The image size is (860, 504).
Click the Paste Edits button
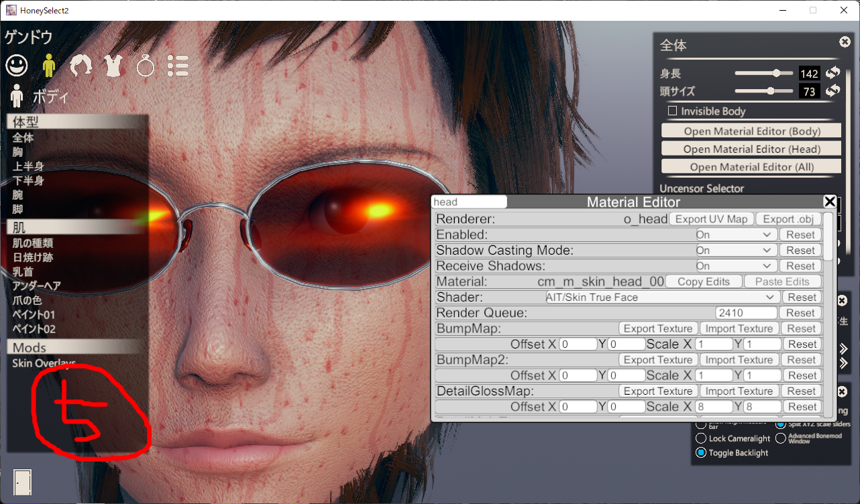(x=782, y=281)
